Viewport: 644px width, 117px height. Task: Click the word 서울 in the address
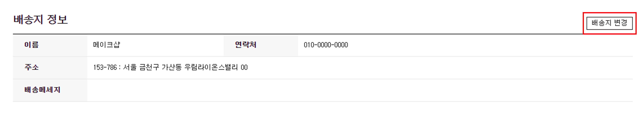tap(130, 67)
